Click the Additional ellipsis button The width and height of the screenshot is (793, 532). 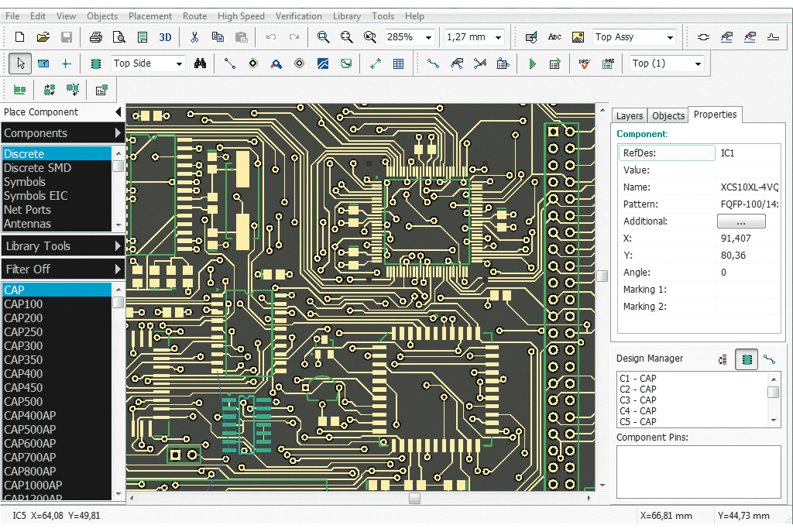click(x=740, y=221)
